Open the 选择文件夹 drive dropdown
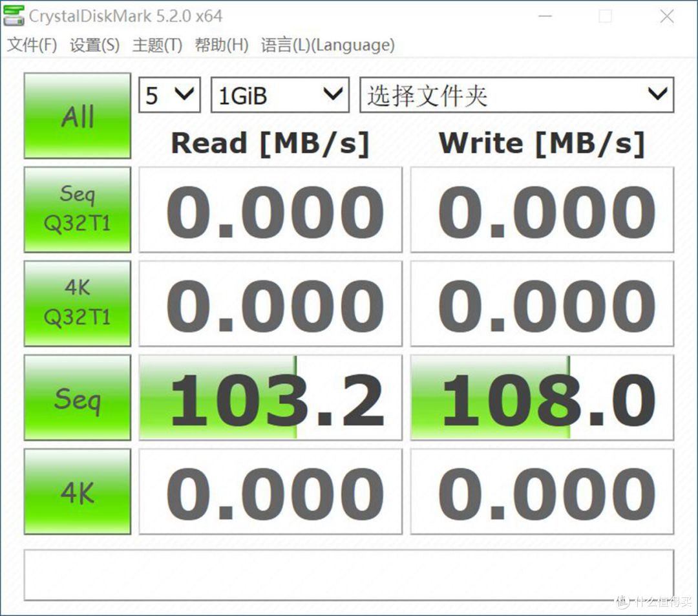698x616 pixels. pyautogui.click(x=517, y=95)
